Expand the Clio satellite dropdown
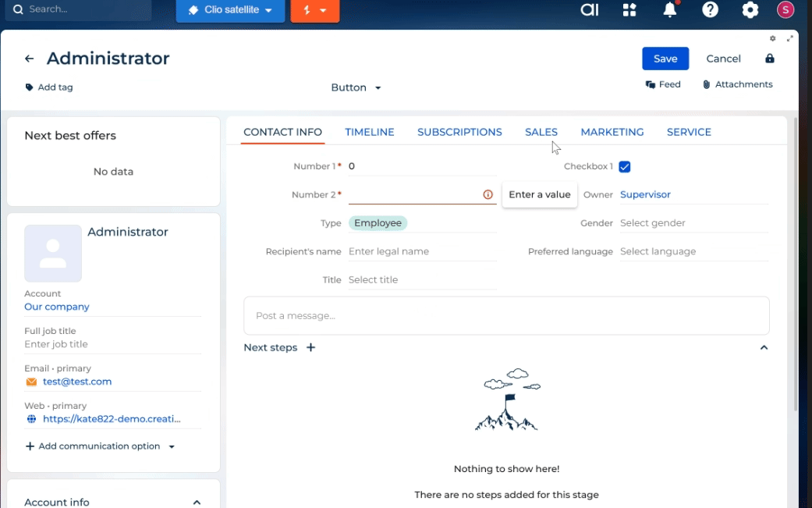The width and height of the screenshot is (812, 508). [x=230, y=10]
